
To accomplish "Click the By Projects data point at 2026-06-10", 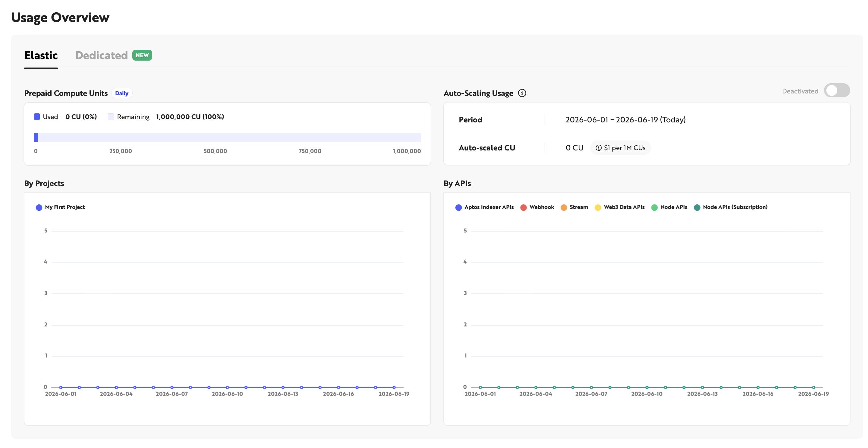I will pyautogui.click(x=228, y=387).
